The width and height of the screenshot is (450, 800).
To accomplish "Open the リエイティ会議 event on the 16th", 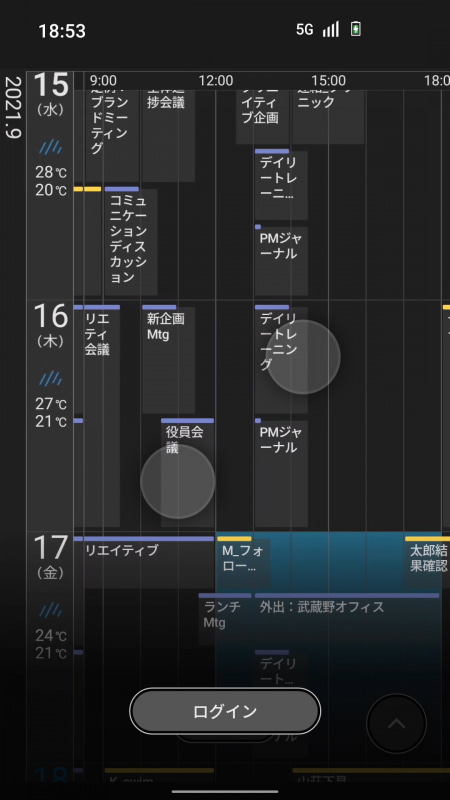I will (x=102, y=416).
